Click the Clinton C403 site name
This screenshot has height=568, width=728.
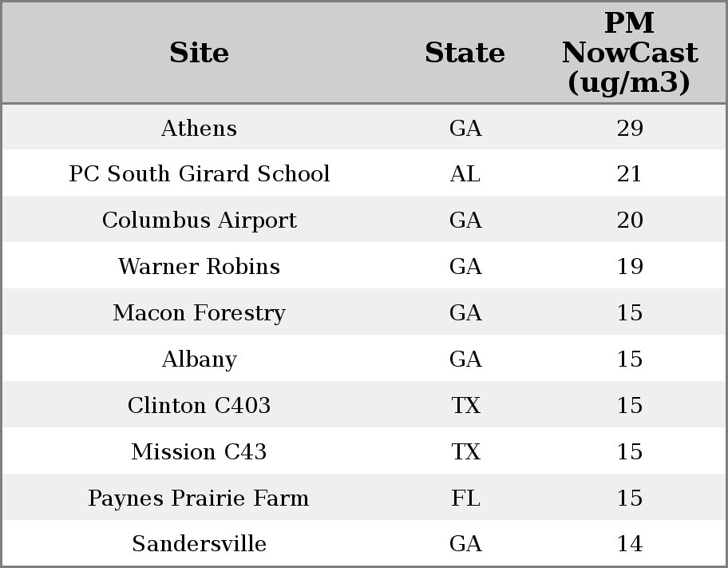(199, 406)
